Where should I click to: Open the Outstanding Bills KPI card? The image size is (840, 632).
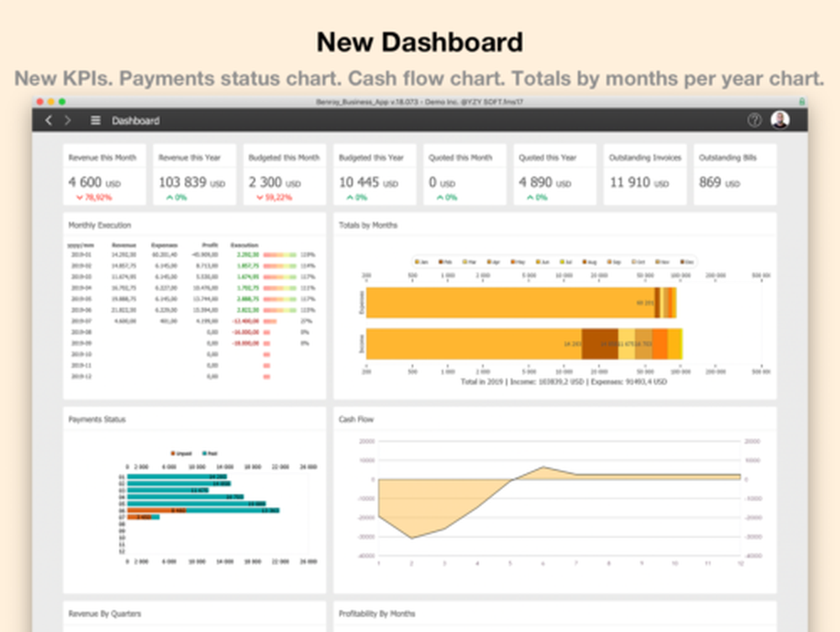tap(735, 174)
